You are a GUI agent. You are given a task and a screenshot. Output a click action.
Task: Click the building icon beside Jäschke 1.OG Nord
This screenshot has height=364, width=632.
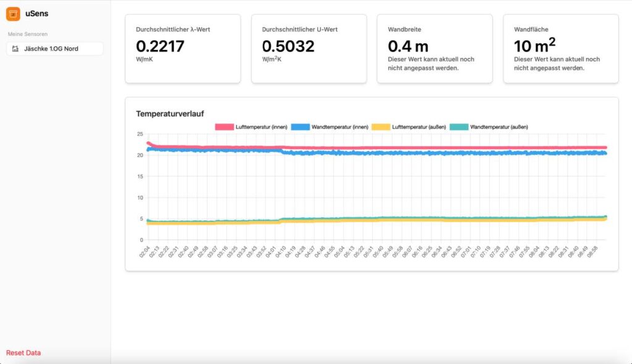pos(15,49)
